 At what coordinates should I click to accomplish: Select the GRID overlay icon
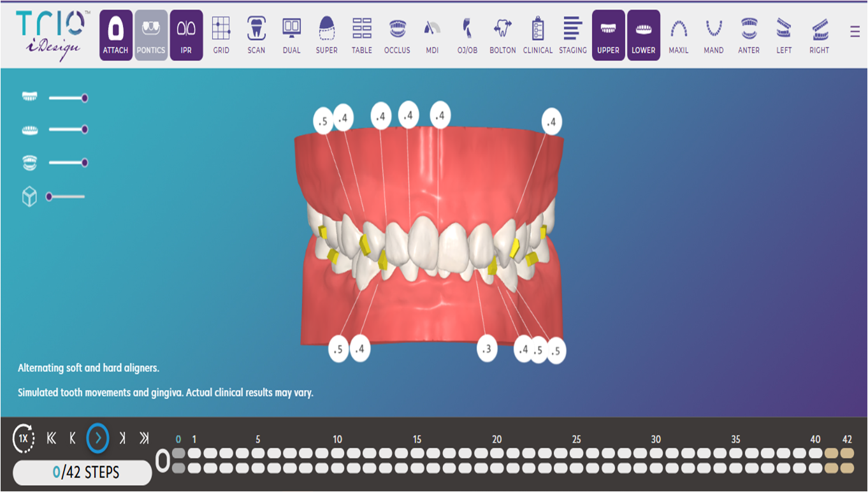point(221,36)
